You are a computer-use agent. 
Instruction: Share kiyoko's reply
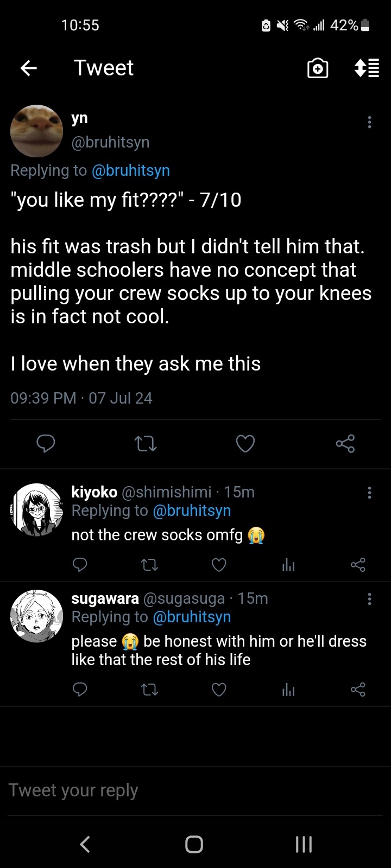(358, 565)
